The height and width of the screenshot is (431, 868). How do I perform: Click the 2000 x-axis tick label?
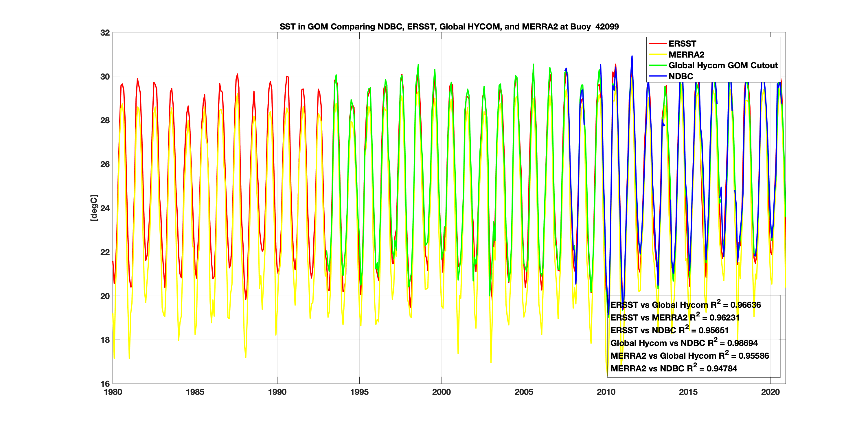[442, 392]
